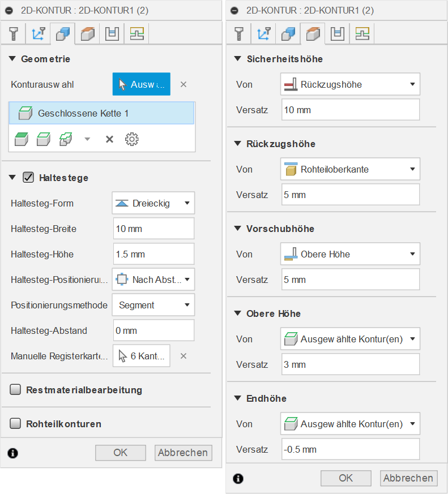448x494 pixels.
Task: Open the Passes tab in the Geometrie panel
Action: tap(112, 34)
